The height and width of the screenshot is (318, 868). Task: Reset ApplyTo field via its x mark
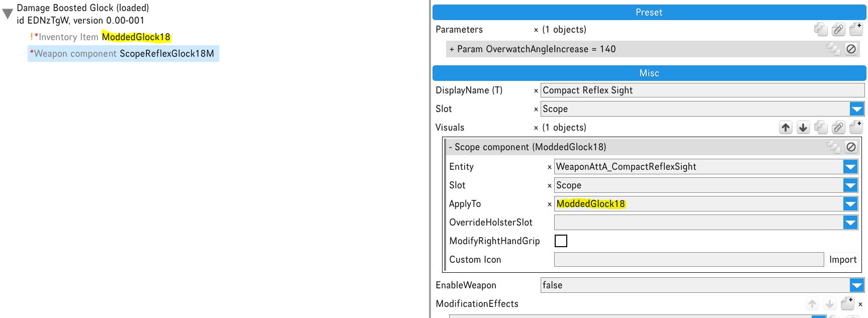click(x=550, y=204)
